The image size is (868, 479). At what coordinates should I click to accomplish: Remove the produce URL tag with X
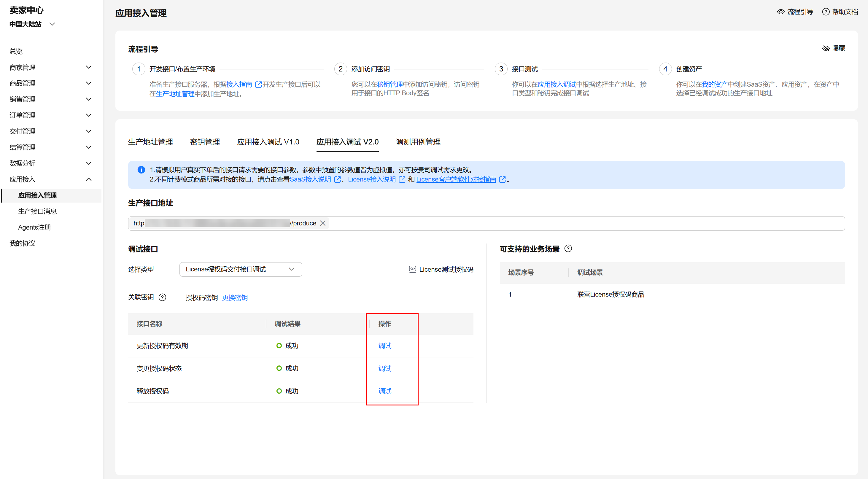(x=323, y=223)
